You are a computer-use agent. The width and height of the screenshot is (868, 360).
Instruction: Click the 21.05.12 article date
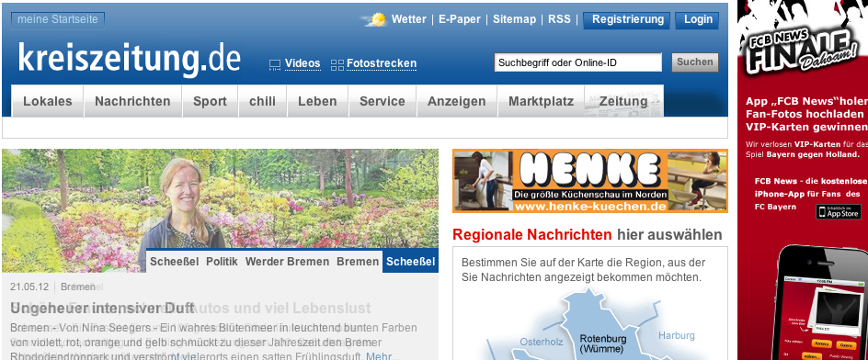(x=29, y=287)
